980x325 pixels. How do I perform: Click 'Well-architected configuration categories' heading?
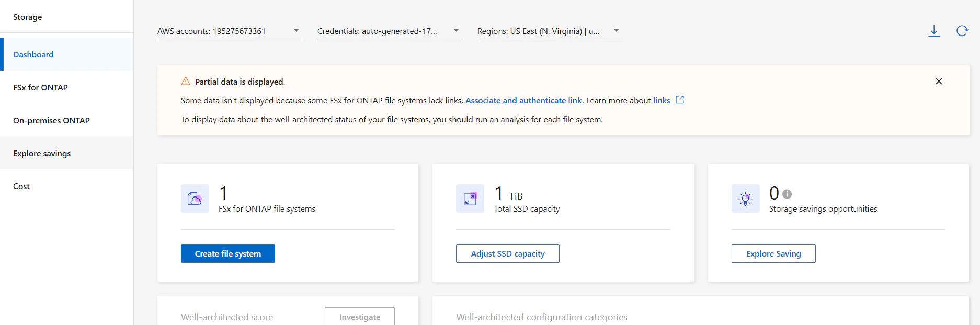pos(542,317)
